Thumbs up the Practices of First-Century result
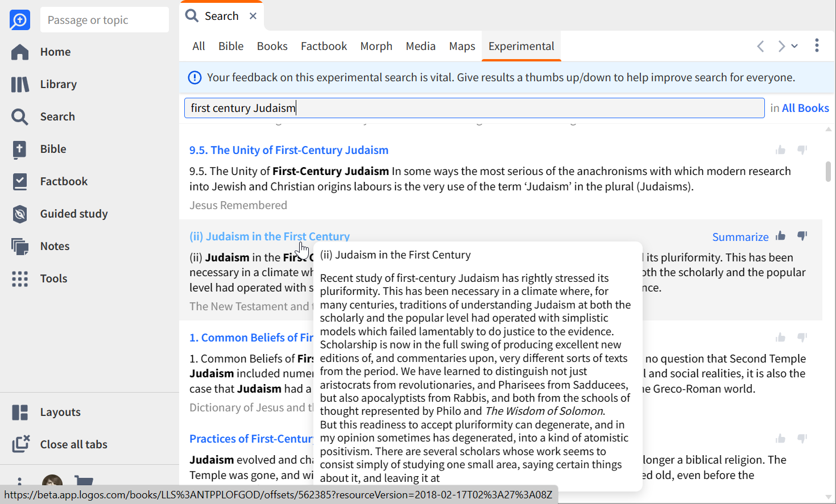The width and height of the screenshot is (836, 504). [780, 439]
